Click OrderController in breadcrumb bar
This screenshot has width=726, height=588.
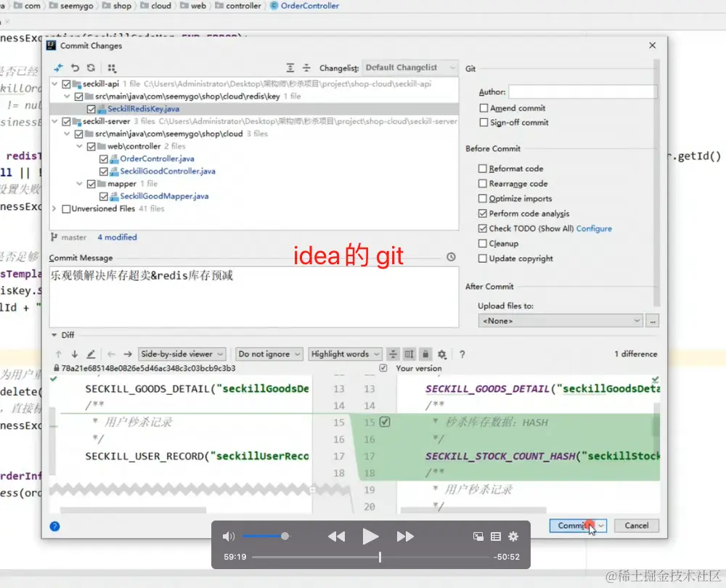coord(310,6)
